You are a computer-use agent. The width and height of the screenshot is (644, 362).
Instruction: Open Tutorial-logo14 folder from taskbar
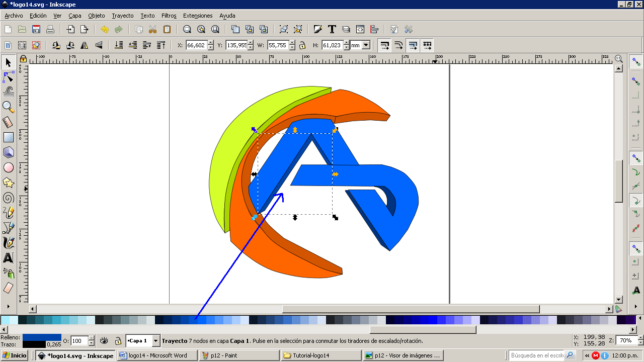tap(321, 355)
